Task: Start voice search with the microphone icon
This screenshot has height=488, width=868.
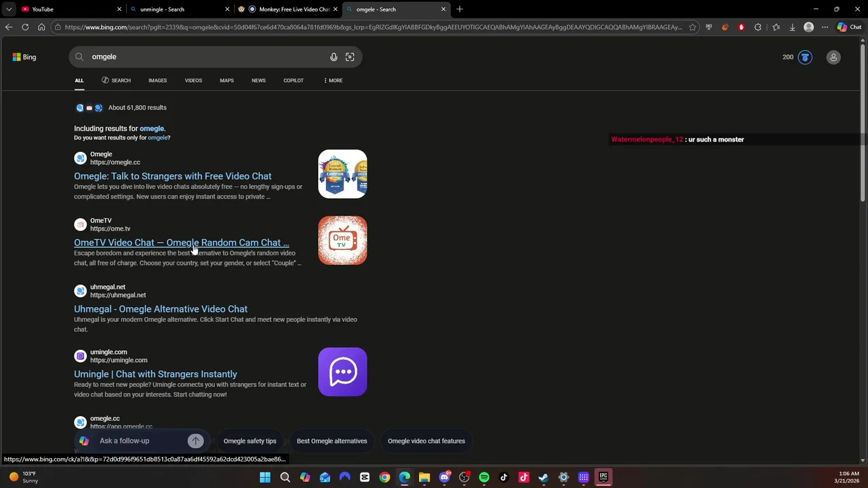Action: [334, 57]
